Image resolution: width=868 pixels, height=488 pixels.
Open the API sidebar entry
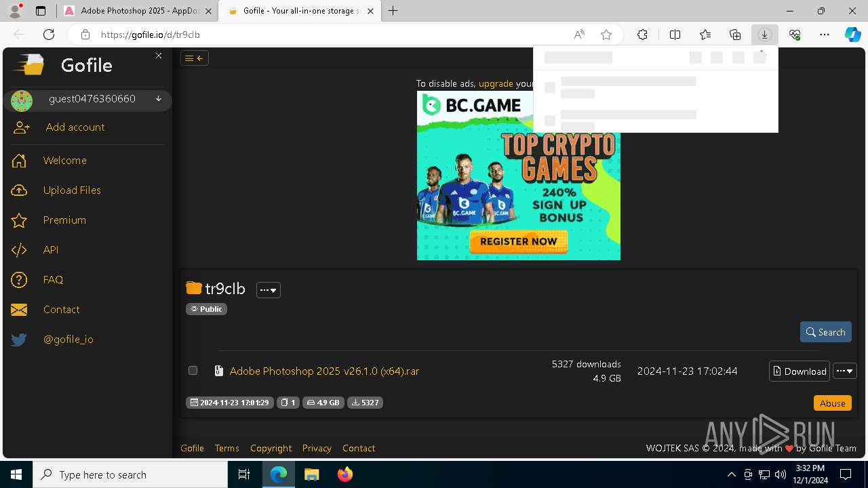[51, 250]
